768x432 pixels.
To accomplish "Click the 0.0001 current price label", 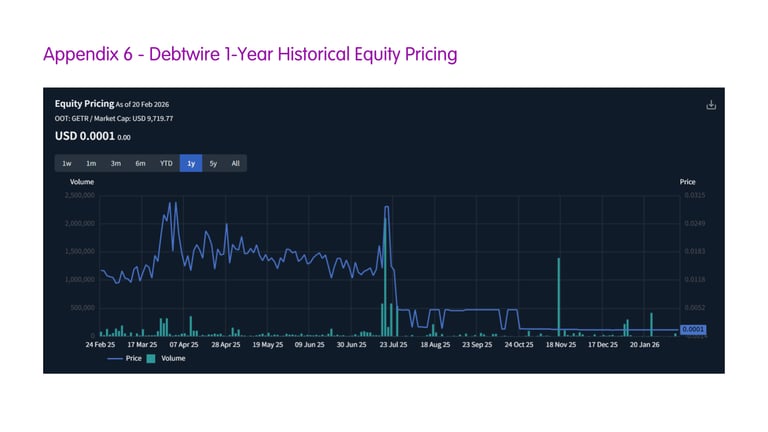I will point(693,329).
